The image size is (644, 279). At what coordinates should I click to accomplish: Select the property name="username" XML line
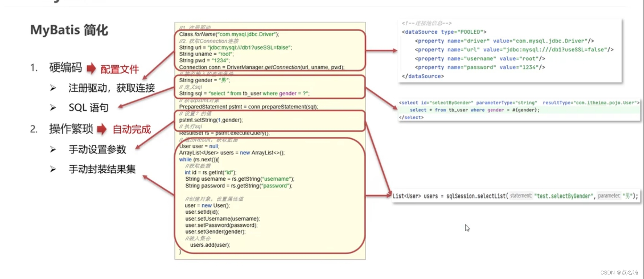(480, 58)
